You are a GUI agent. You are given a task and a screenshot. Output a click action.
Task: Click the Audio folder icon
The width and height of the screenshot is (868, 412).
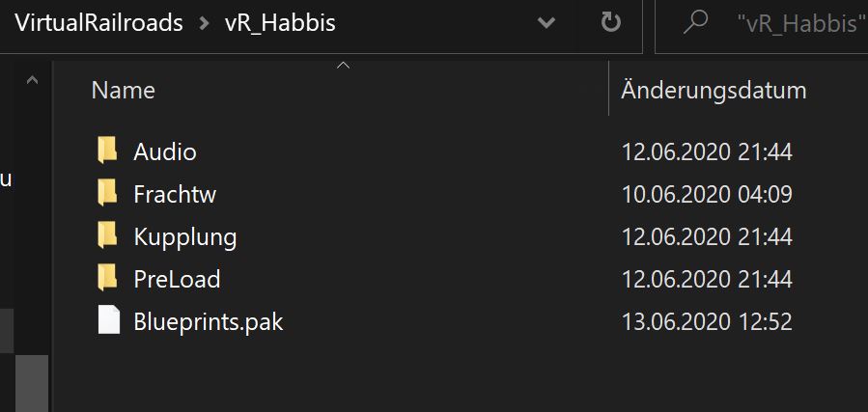tap(108, 151)
